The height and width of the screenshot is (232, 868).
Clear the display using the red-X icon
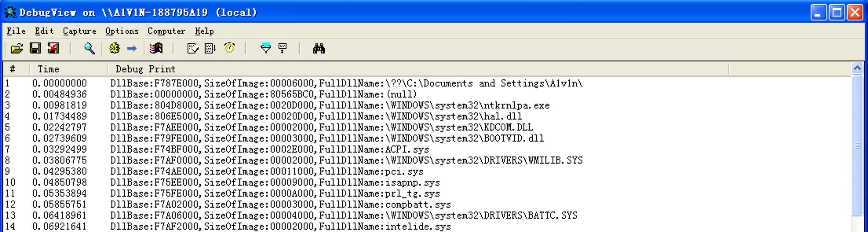tap(53, 48)
